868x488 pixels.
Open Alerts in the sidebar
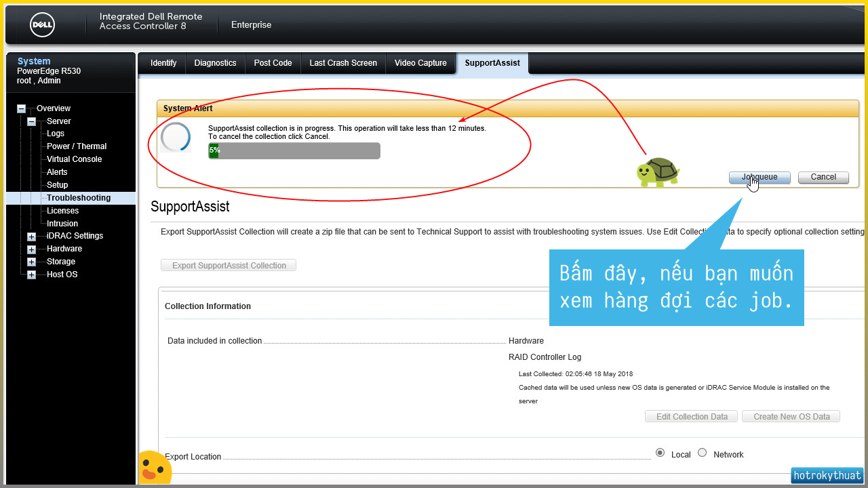tap(57, 172)
